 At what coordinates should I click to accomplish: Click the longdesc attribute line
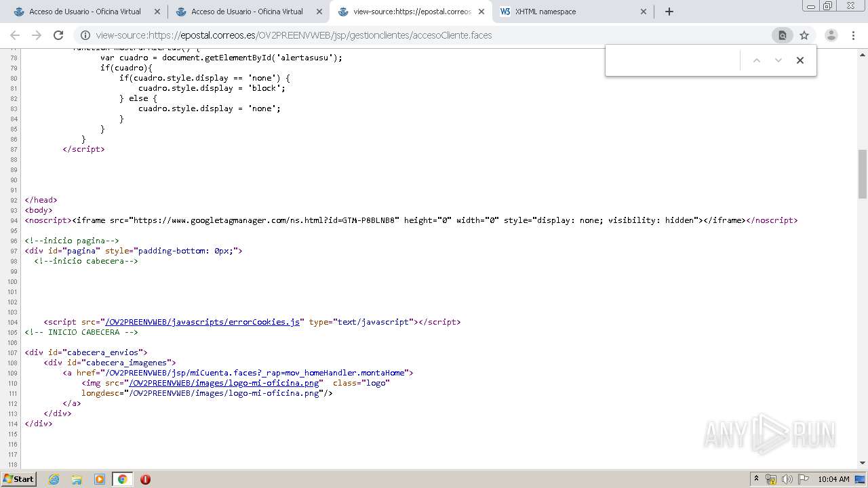tap(207, 393)
